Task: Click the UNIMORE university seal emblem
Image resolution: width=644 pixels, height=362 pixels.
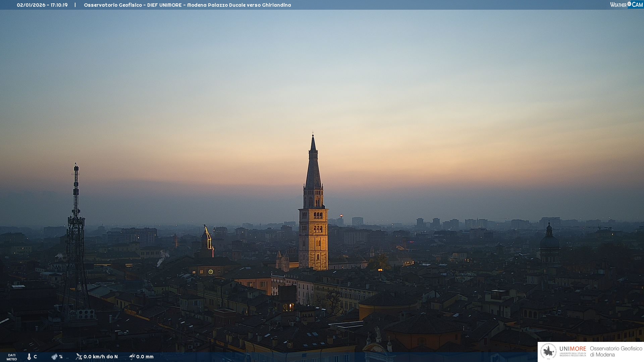Action: click(548, 351)
